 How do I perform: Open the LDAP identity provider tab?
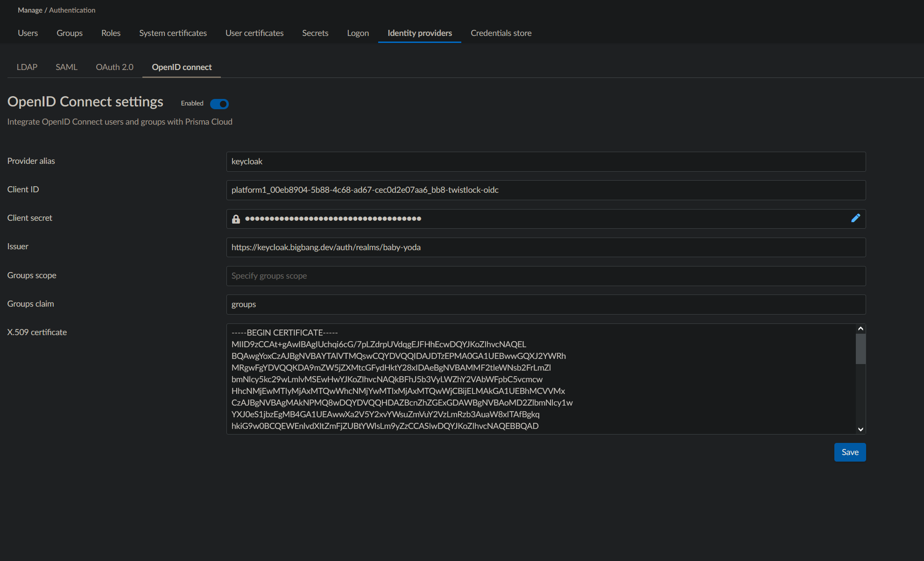(x=27, y=67)
